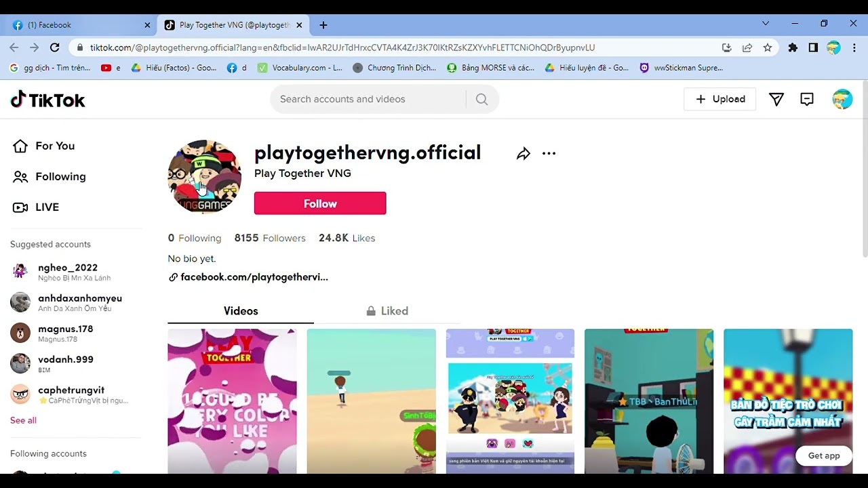Image resolution: width=868 pixels, height=488 pixels.
Task: Open Chrome extensions puzzle icon
Action: [793, 47]
